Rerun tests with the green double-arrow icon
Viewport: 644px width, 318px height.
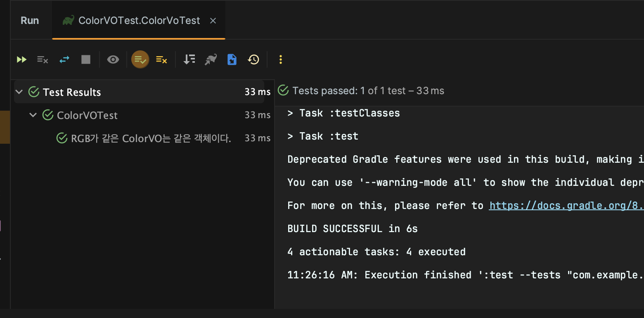[x=21, y=60]
